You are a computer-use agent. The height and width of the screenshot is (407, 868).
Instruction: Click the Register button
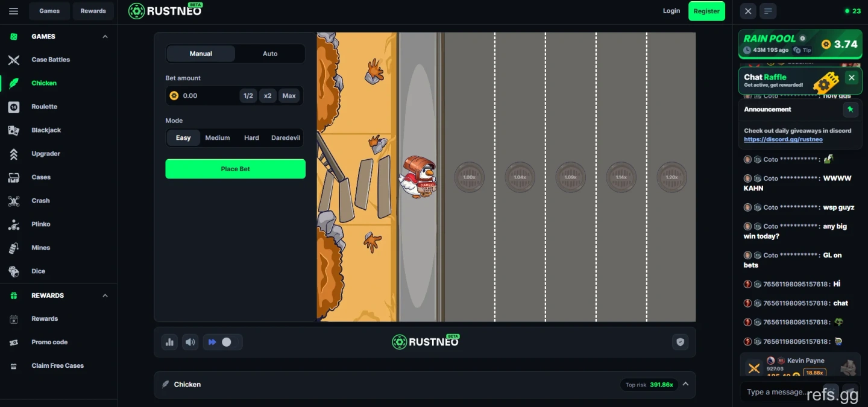(706, 11)
